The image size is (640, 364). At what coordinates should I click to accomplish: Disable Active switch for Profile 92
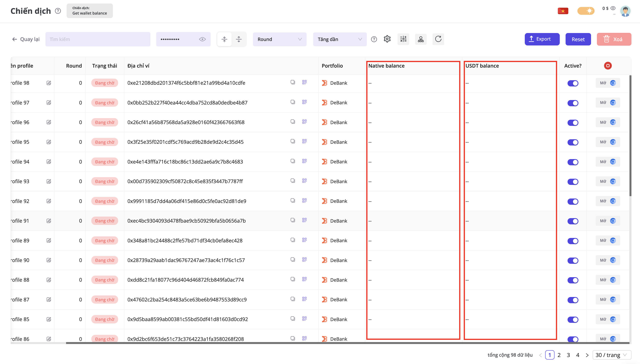[x=573, y=201]
